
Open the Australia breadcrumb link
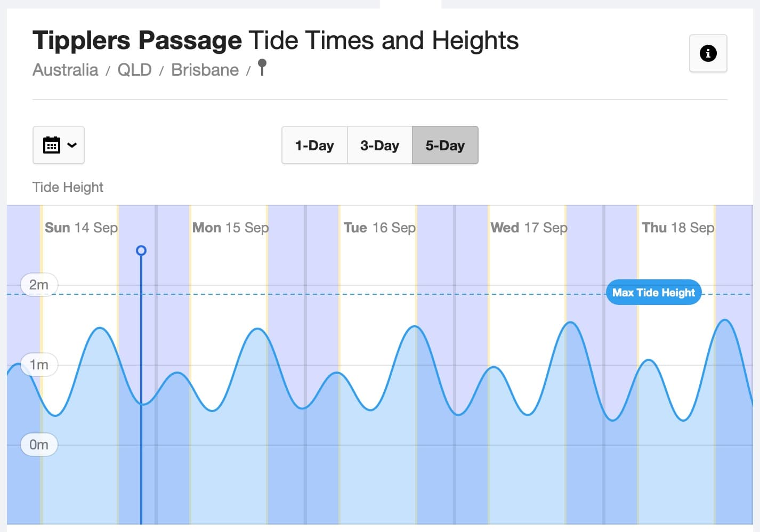(x=66, y=70)
